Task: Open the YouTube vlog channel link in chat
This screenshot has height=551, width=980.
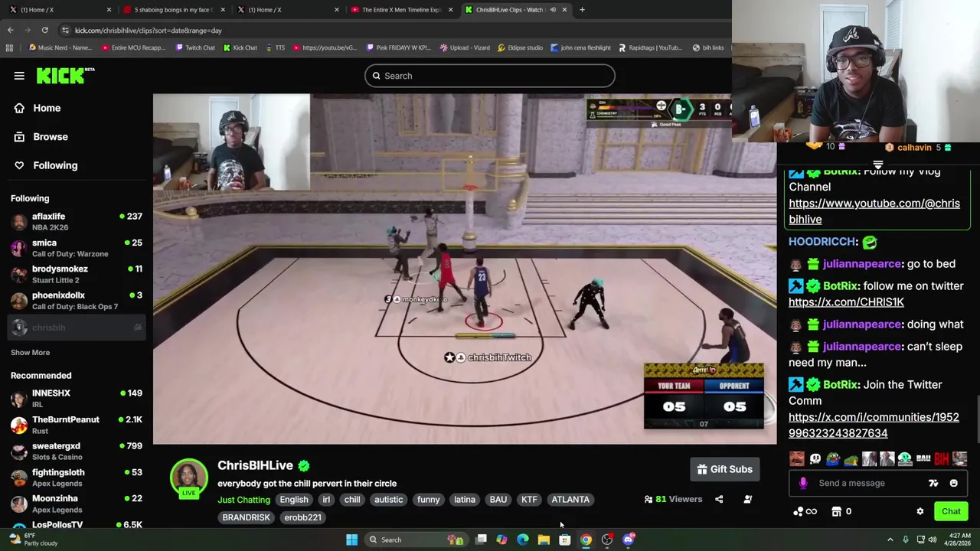Action: [x=874, y=211]
